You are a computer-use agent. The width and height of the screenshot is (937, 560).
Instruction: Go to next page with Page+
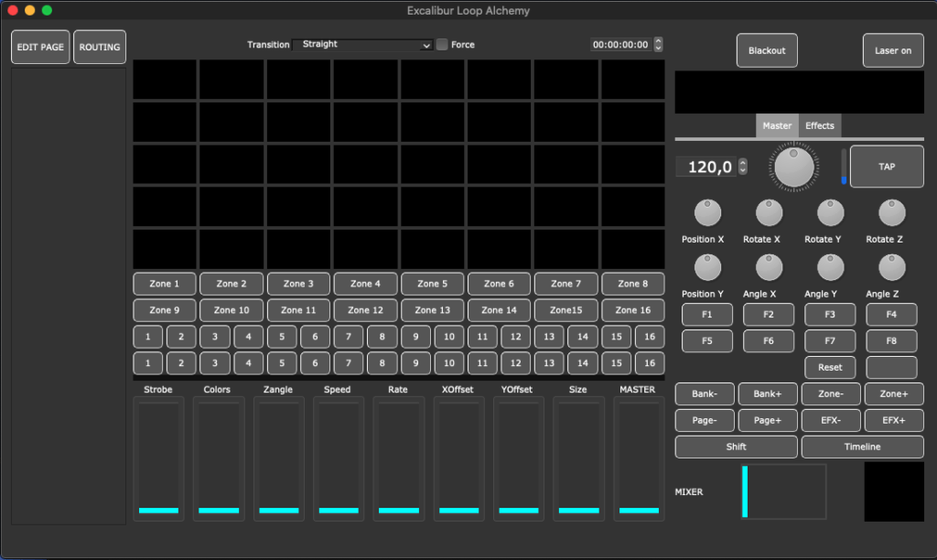coord(768,420)
